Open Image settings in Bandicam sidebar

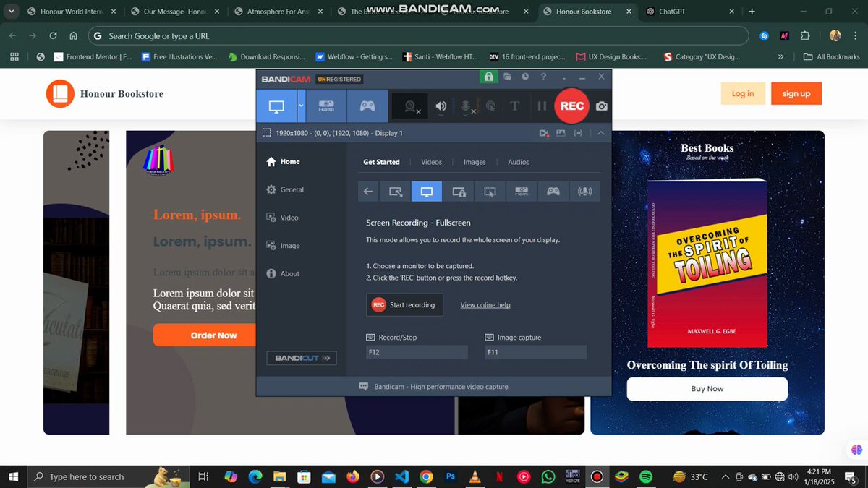[x=283, y=246]
